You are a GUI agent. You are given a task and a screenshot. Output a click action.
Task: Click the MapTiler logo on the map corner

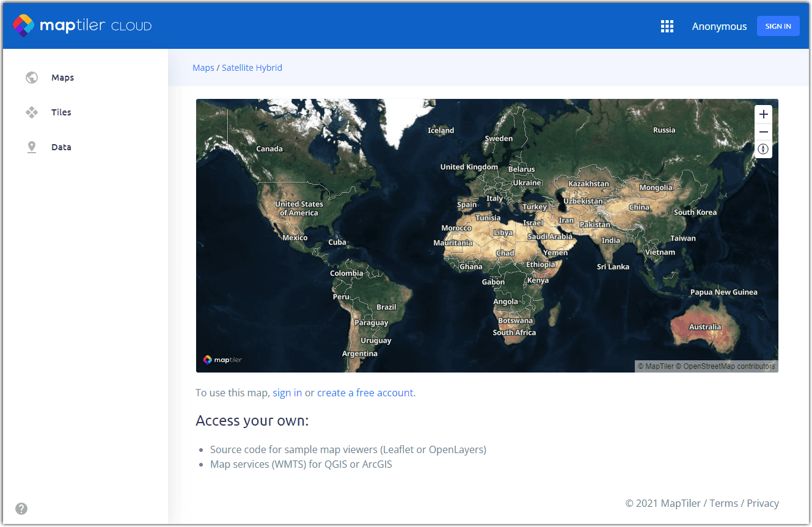click(x=222, y=359)
